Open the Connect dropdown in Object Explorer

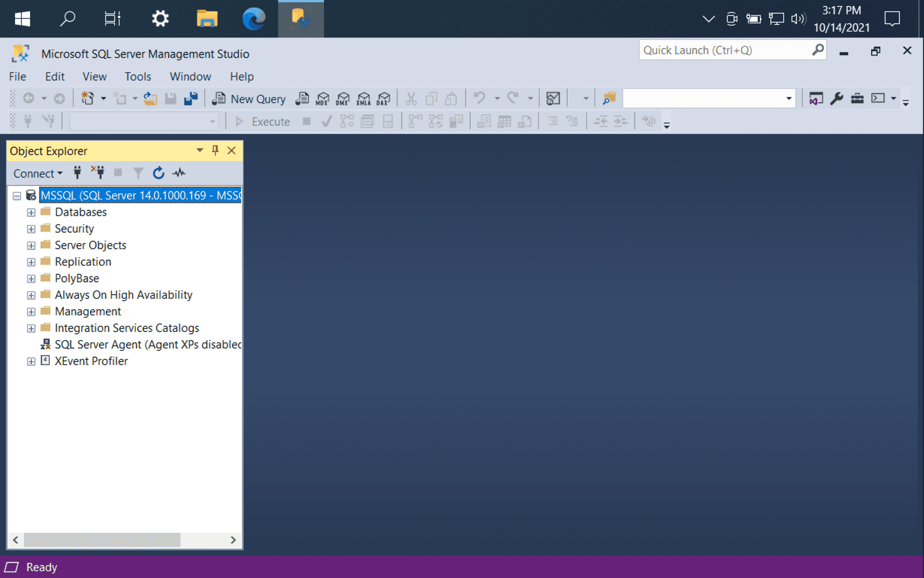(38, 173)
